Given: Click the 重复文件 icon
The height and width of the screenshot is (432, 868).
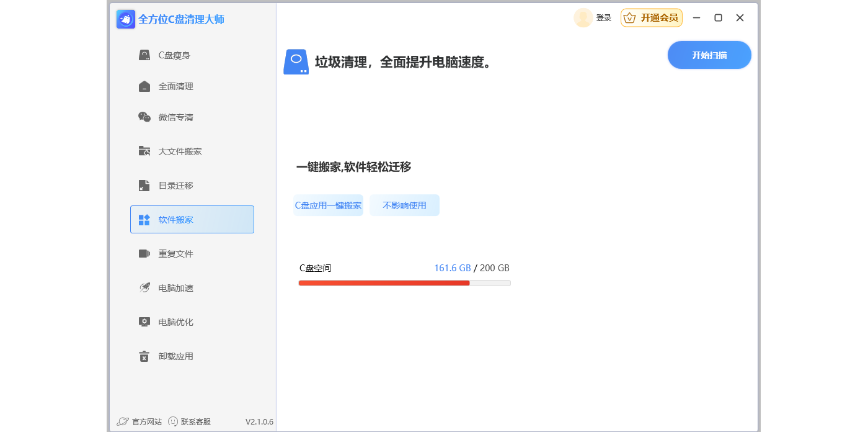Looking at the screenshot, I should pyautogui.click(x=144, y=254).
